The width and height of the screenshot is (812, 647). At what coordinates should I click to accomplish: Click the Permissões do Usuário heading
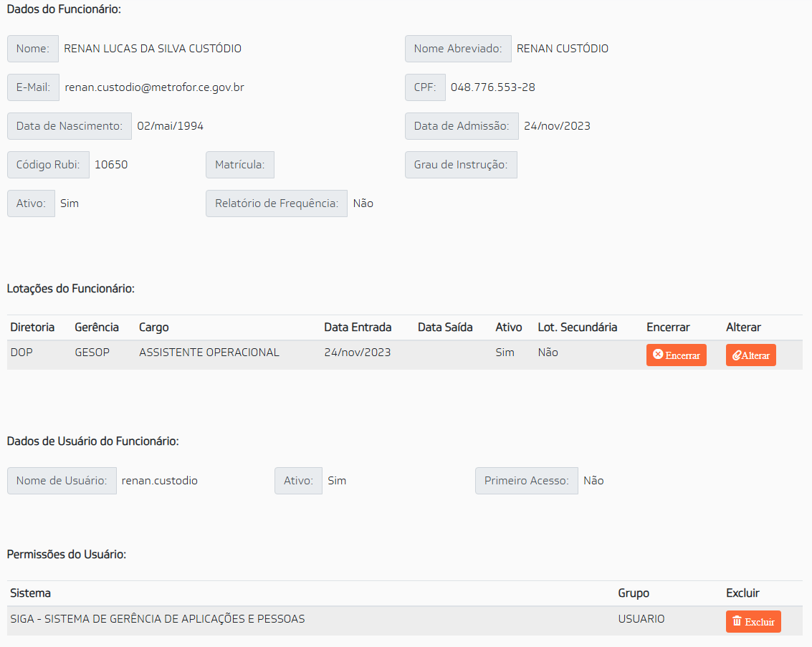coord(66,555)
